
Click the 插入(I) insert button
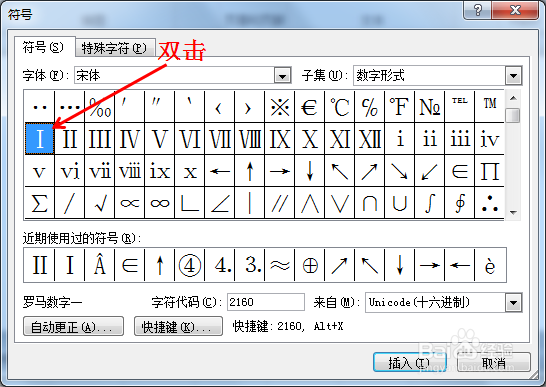(410, 363)
